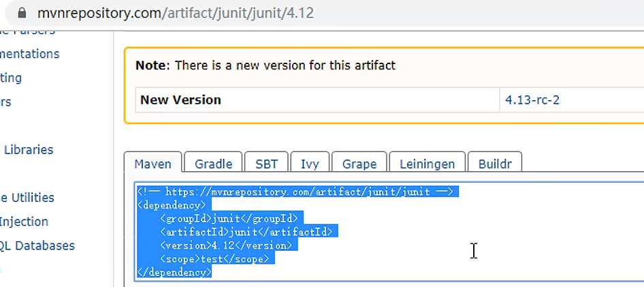
Task: Open the Date and Time Utilities sidebar link
Action: pos(27,198)
